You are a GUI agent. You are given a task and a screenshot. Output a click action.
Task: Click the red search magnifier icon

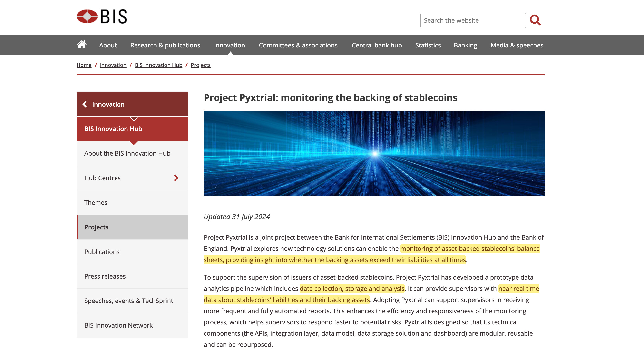click(535, 20)
